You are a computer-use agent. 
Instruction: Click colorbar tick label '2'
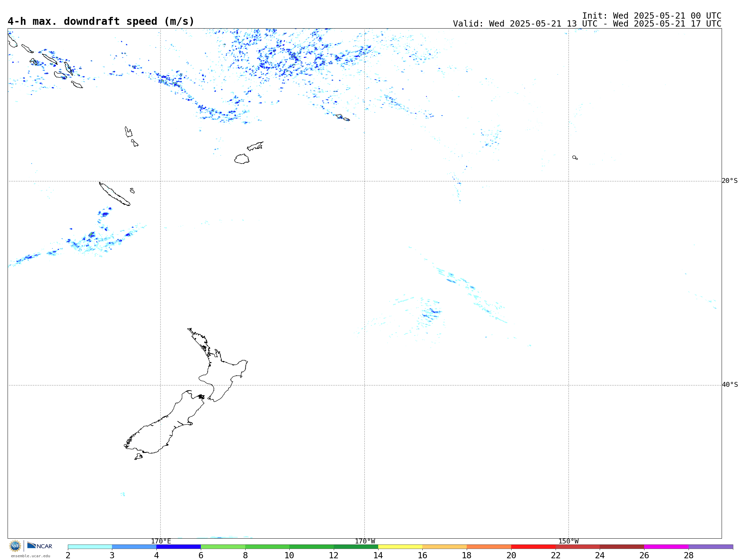(x=68, y=555)
